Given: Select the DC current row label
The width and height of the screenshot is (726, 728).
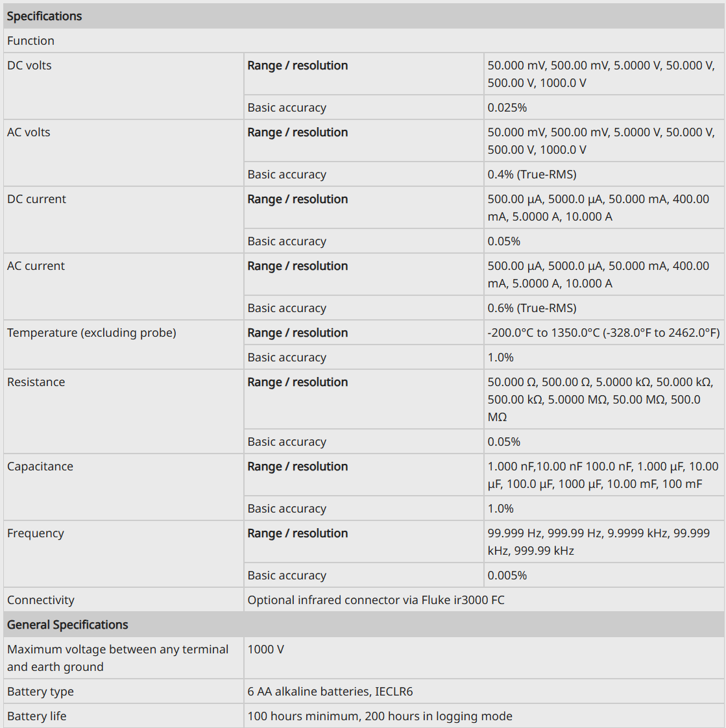Looking at the screenshot, I should [x=37, y=199].
